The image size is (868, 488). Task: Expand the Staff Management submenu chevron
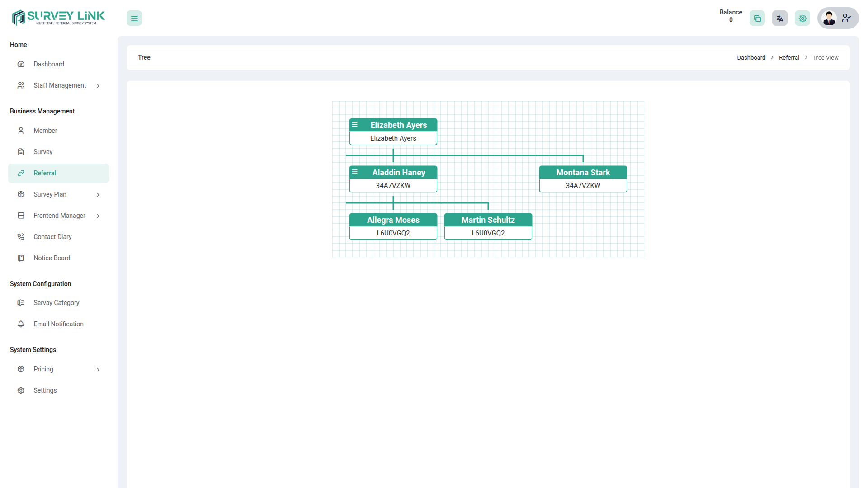click(x=98, y=86)
